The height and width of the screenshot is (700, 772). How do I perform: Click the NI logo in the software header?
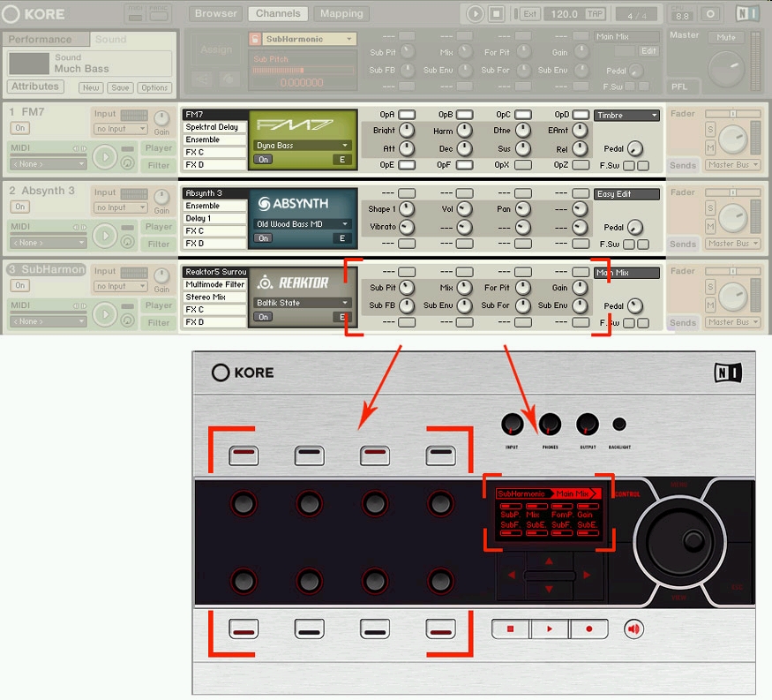pyautogui.click(x=747, y=14)
